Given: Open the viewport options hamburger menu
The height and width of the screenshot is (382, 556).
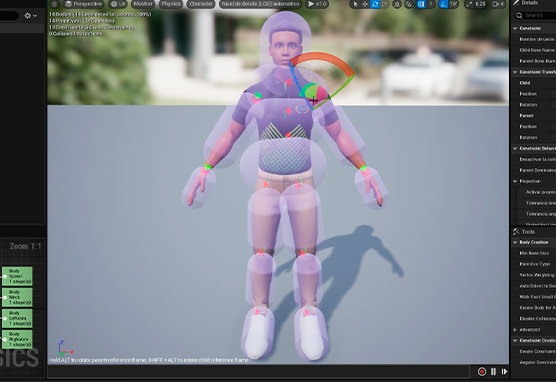Looking at the screenshot, I should point(54,4).
